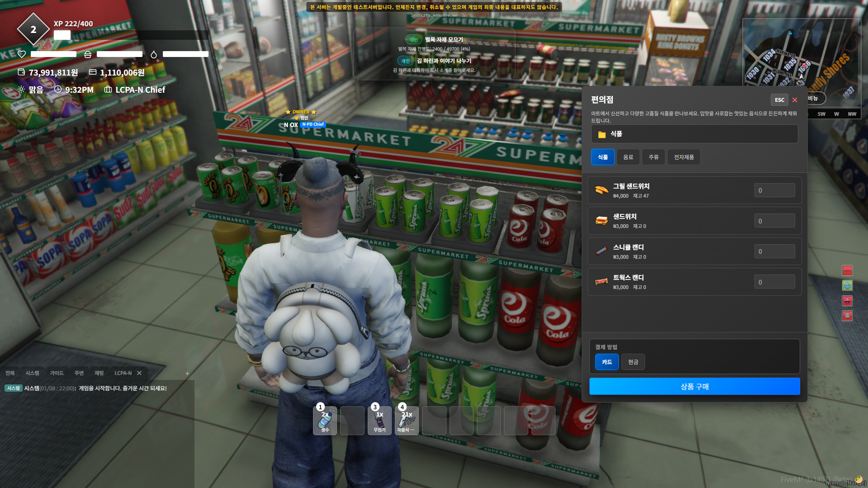Add a new chat tab with plus icon
Screen dimensions: 868x488
click(187, 374)
